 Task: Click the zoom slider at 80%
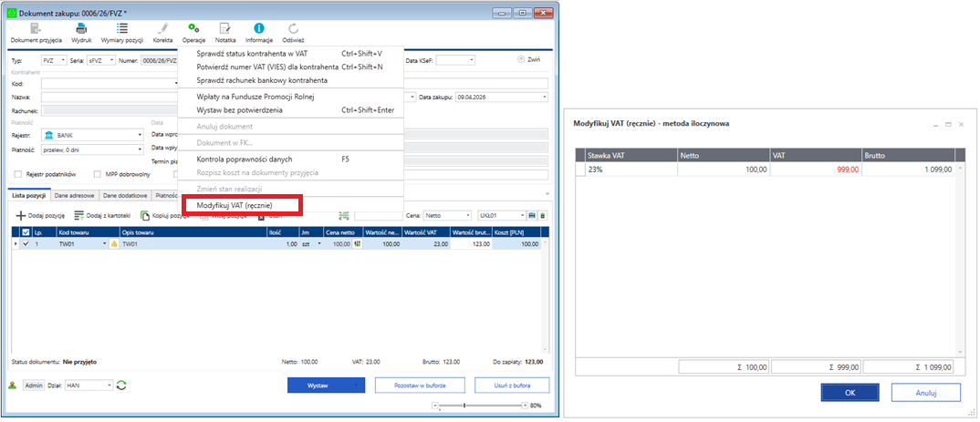click(464, 405)
